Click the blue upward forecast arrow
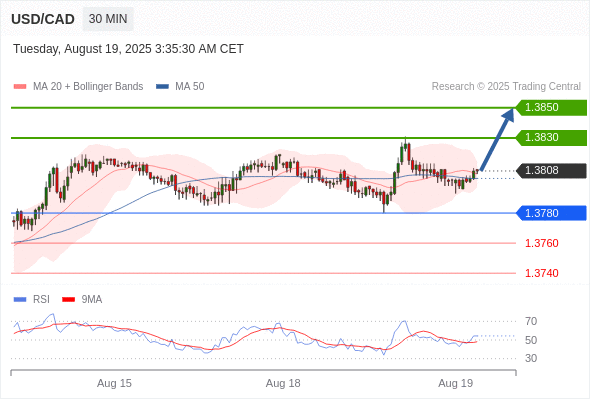590x400 pixels. click(497, 140)
